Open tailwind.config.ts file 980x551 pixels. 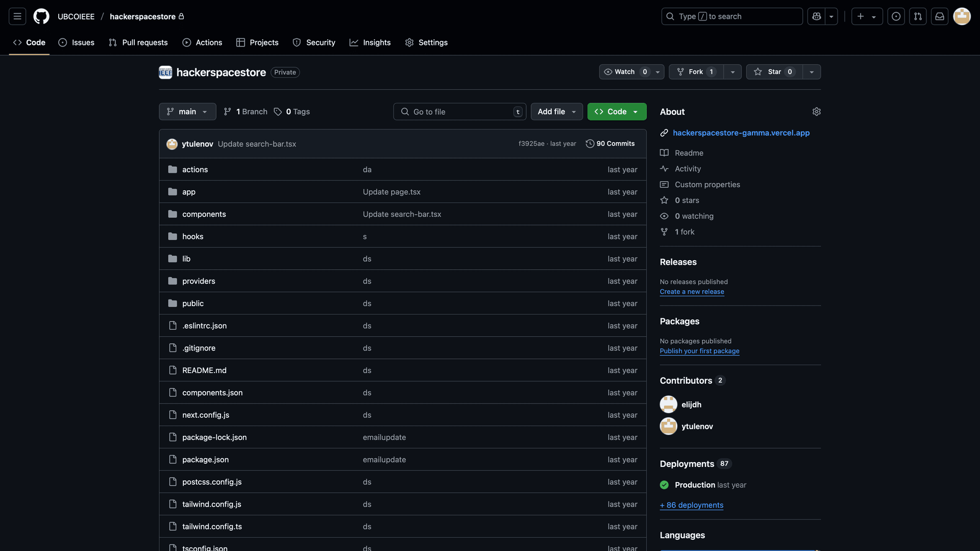pos(212,527)
